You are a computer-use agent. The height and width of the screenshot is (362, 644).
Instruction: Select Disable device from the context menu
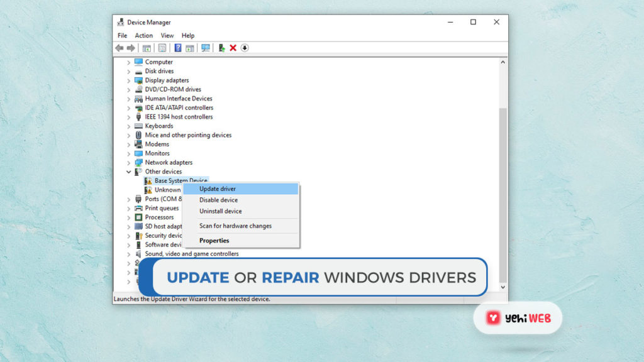[218, 200]
